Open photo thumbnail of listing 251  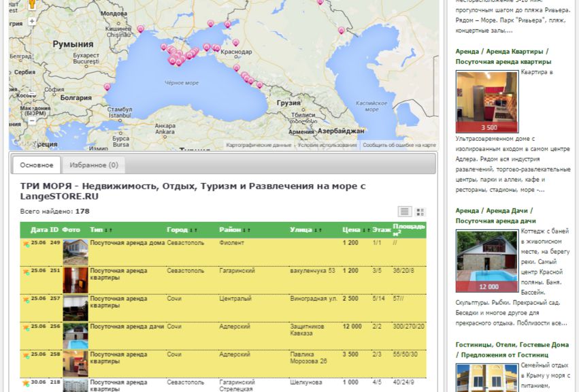click(x=76, y=280)
